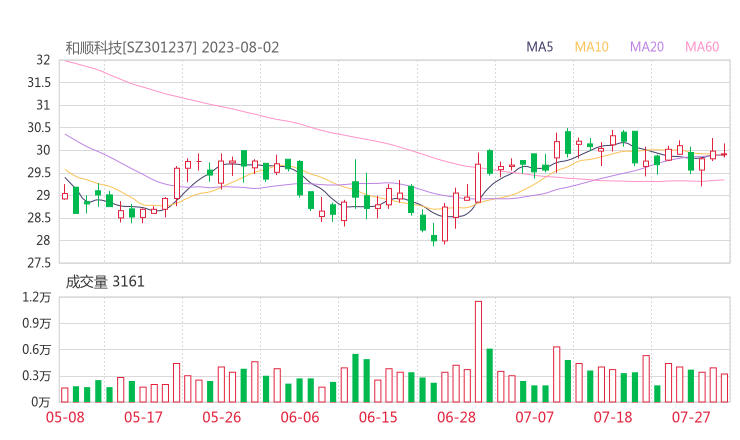Click the 05-17 date axis label
Image resolution: width=740 pixels, height=440 pixels.
[143, 417]
